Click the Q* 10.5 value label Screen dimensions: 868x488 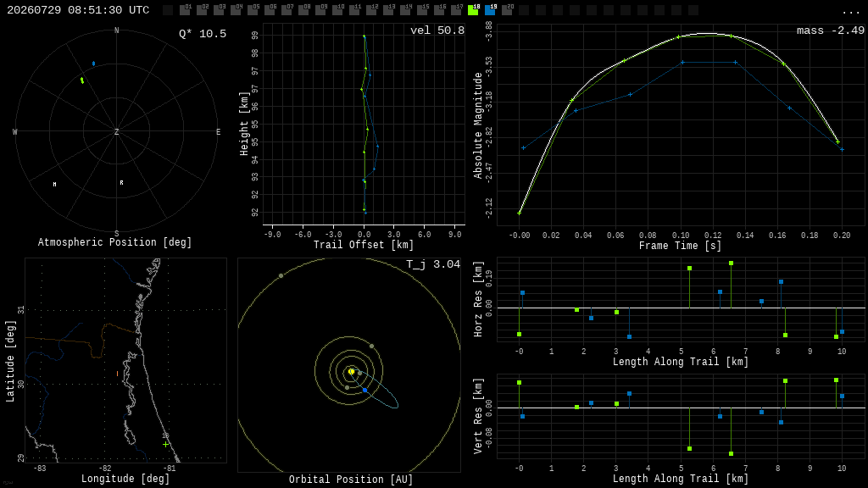click(203, 34)
